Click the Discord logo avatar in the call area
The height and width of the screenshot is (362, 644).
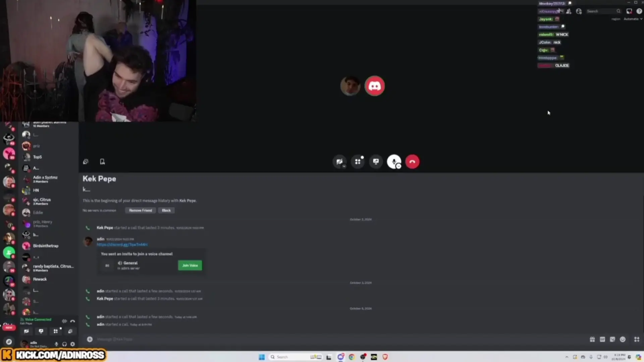[x=374, y=86]
